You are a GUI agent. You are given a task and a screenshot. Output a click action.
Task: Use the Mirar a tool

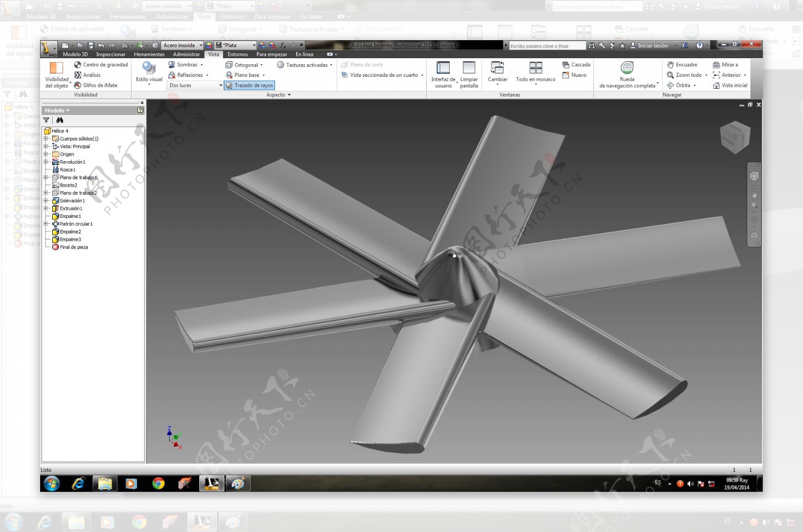point(725,65)
